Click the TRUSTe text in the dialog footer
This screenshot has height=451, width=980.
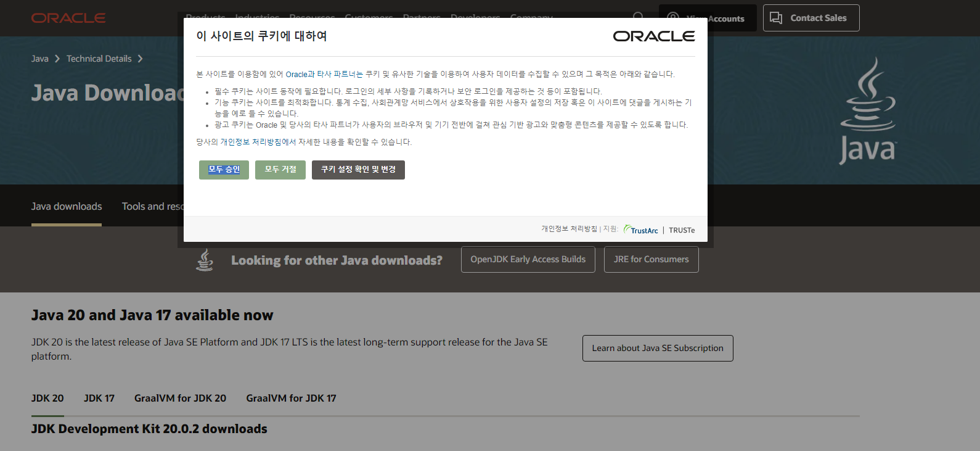[682, 230]
